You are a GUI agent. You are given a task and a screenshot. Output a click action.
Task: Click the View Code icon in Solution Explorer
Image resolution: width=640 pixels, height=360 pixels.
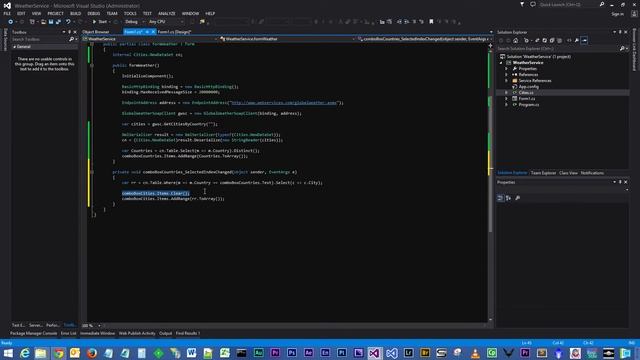pos(569,40)
